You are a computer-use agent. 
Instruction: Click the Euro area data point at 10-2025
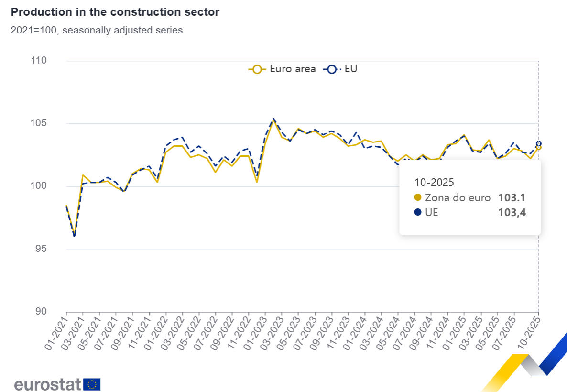point(538,147)
